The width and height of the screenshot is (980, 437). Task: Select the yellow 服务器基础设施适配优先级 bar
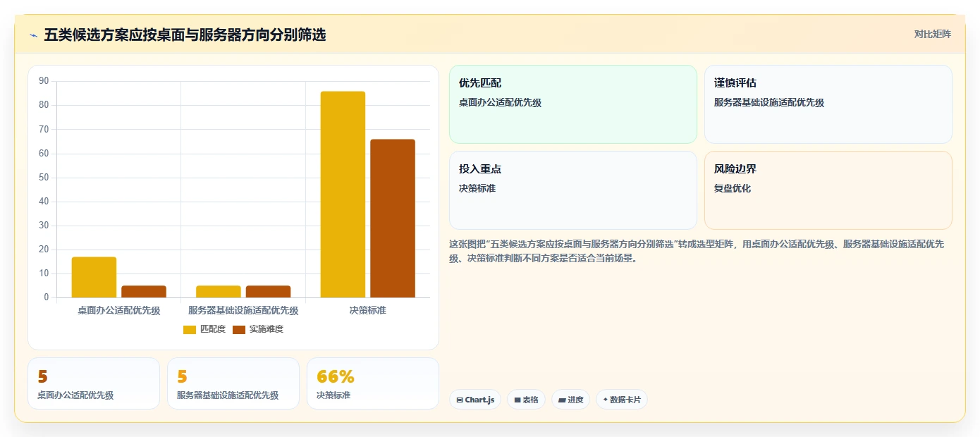coord(219,292)
